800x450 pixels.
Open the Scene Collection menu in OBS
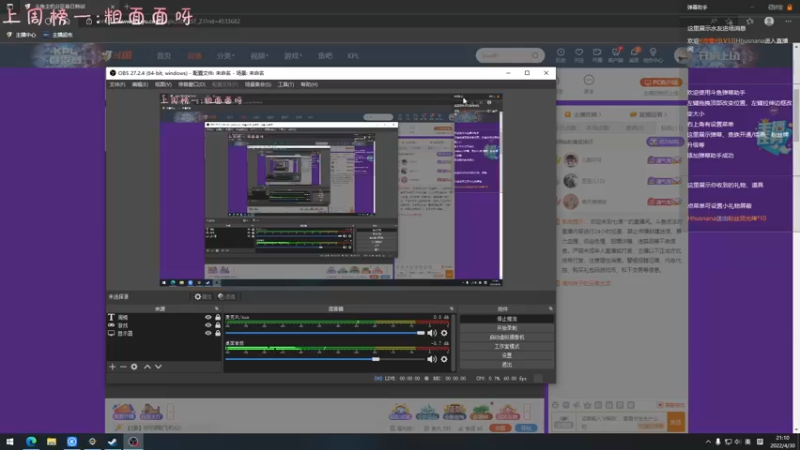[258, 85]
